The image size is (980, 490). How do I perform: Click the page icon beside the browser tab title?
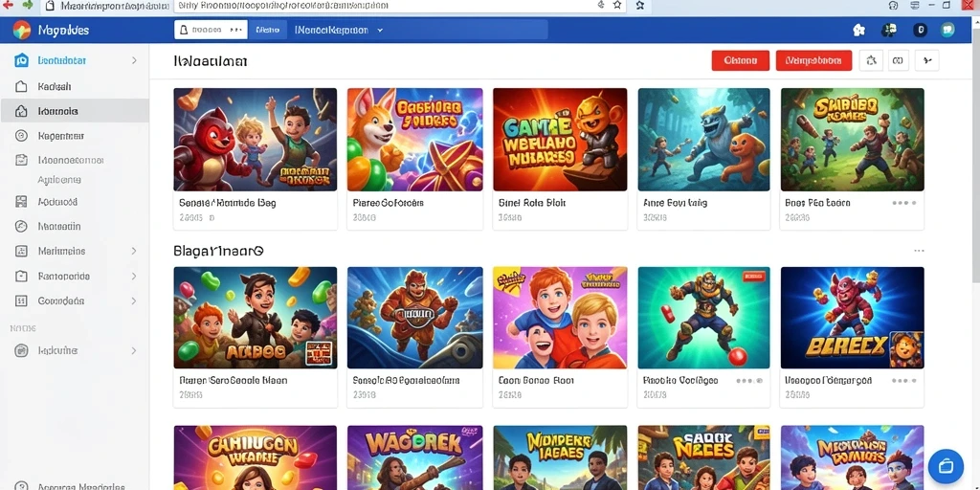[x=51, y=6]
